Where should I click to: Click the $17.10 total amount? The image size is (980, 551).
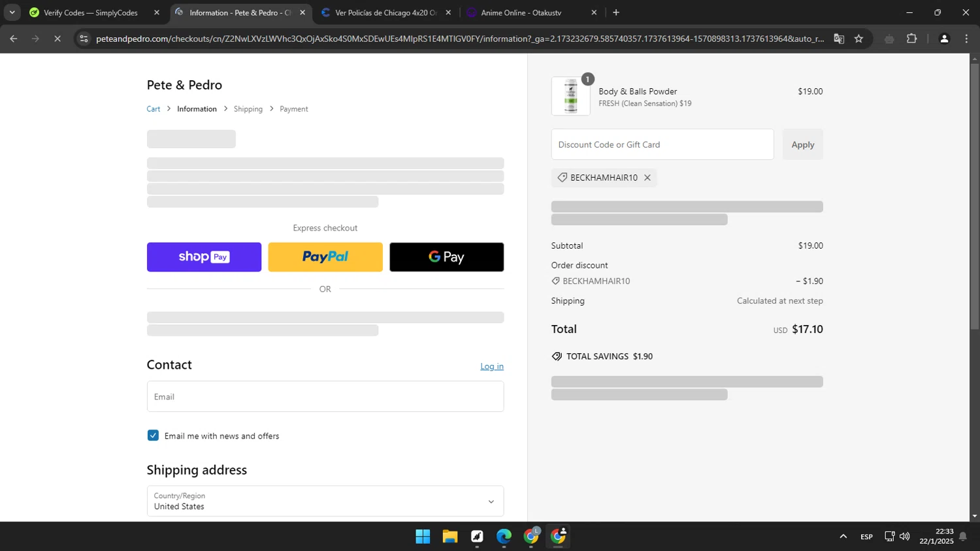pyautogui.click(x=808, y=329)
